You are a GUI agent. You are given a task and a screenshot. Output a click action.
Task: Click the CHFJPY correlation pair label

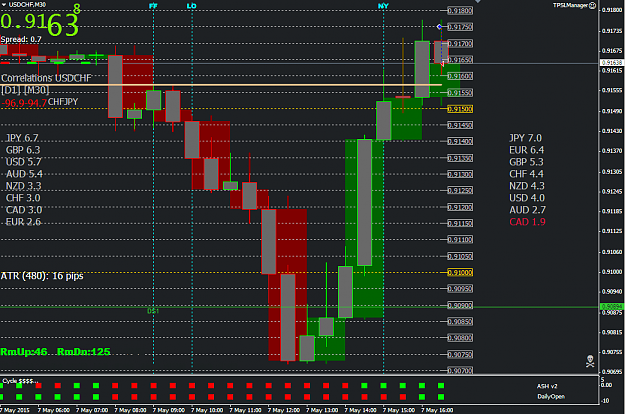[63, 102]
